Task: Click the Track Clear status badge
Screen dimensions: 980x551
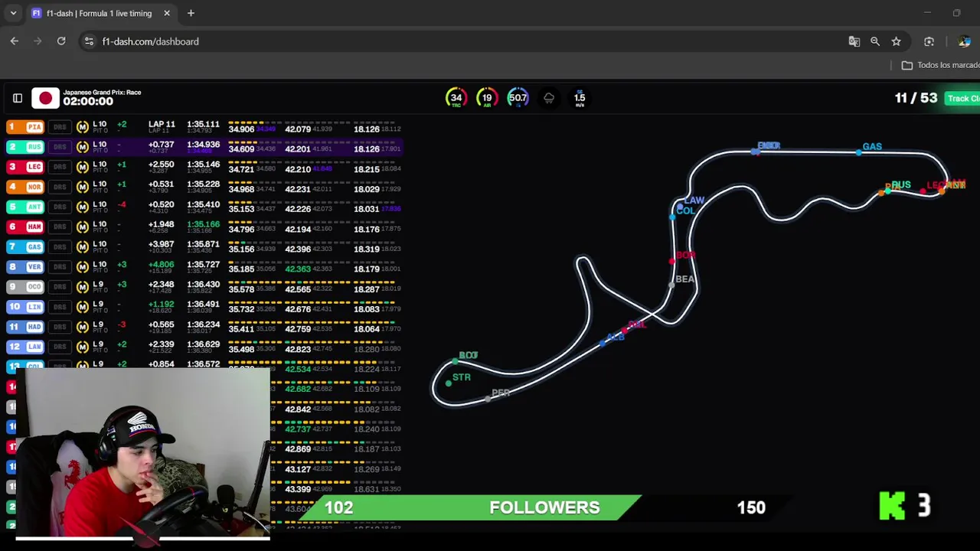Action: pos(963,99)
